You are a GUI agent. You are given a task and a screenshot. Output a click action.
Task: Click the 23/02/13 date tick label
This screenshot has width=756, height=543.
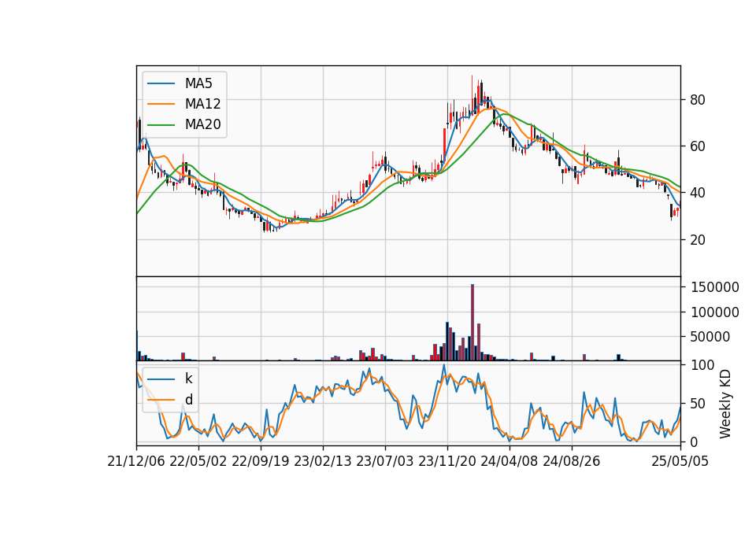(x=323, y=461)
